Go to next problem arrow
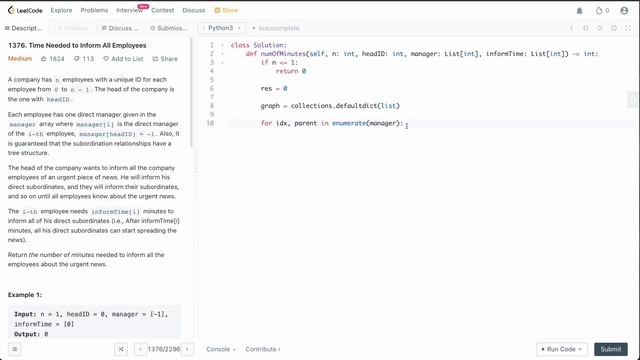Viewport: 640px width, 360px height. coord(187,349)
